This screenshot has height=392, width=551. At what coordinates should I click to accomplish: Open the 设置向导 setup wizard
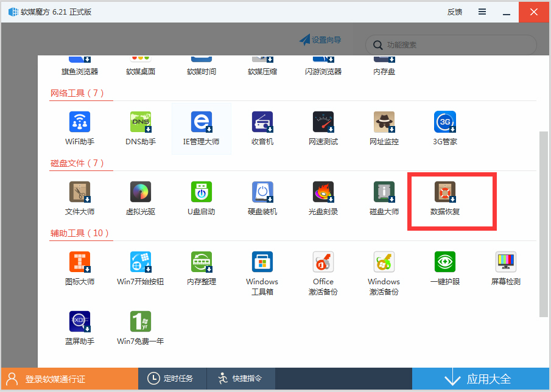point(320,40)
